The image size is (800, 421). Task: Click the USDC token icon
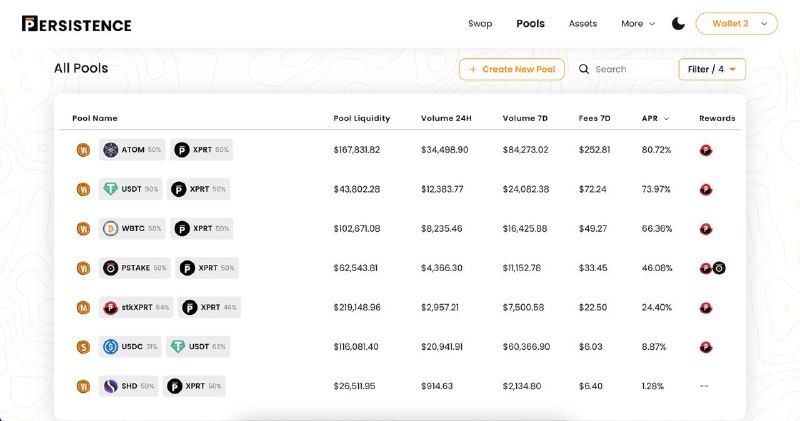click(x=110, y=347)
